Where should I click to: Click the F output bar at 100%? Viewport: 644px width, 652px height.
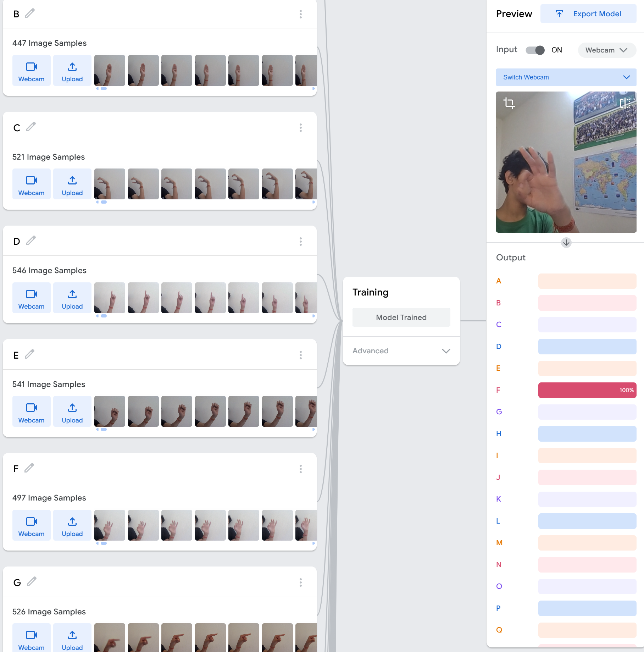click(x=587, y=390)
